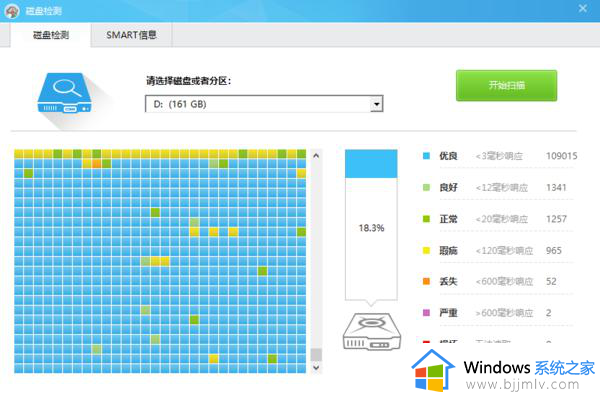Click the 18.3% scan progress bar
This screenshot has height=398, width=600.
pyautogui.click(x=371, y=225)
